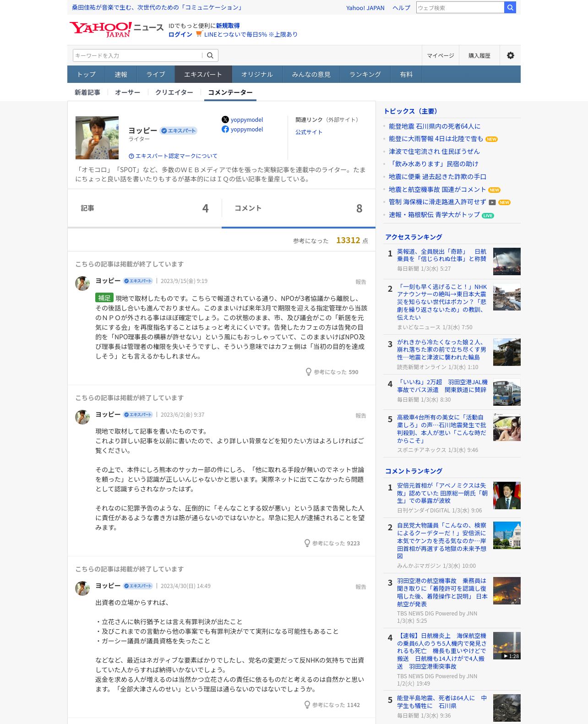
Task: Click into the ウェブ検索 input field
Action: [460, 7]
